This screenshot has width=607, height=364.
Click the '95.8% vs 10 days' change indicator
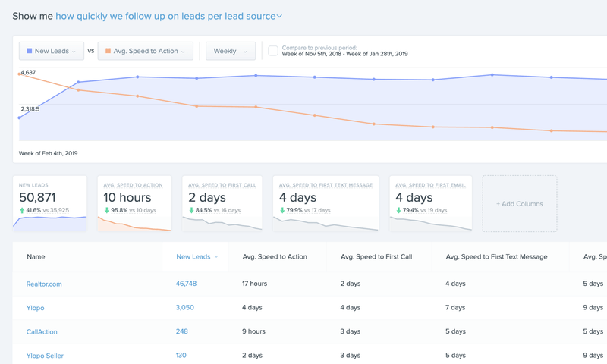[130, 210]
